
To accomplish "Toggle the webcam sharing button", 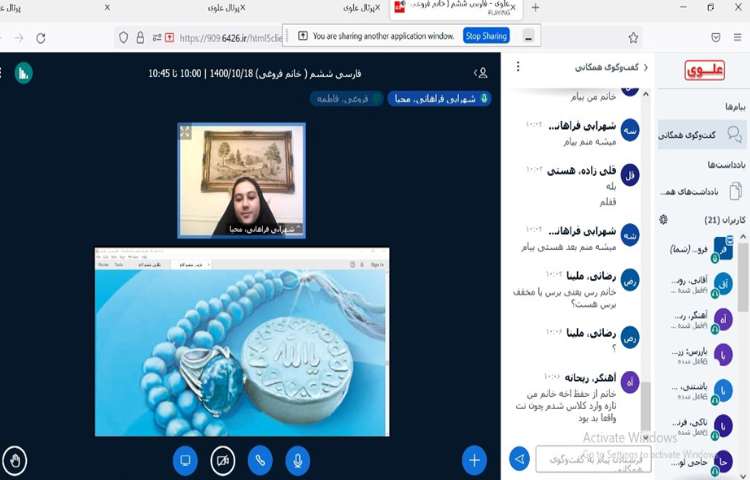I will click(x=223, y=460).
